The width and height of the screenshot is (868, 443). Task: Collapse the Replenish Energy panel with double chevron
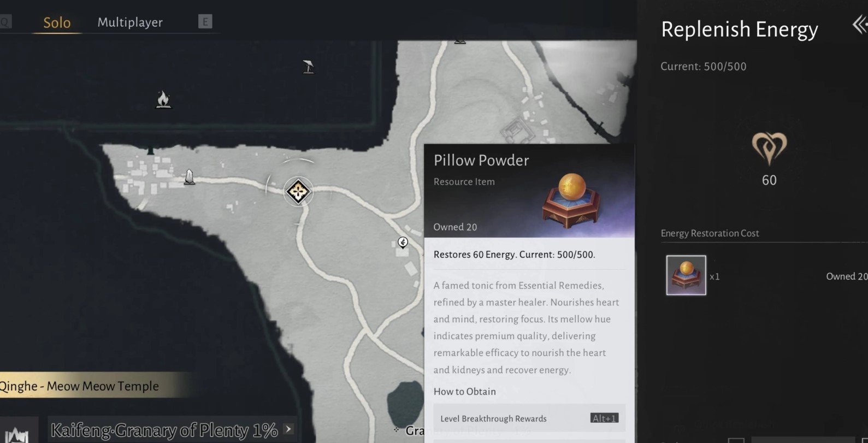[x=860, y=25]
